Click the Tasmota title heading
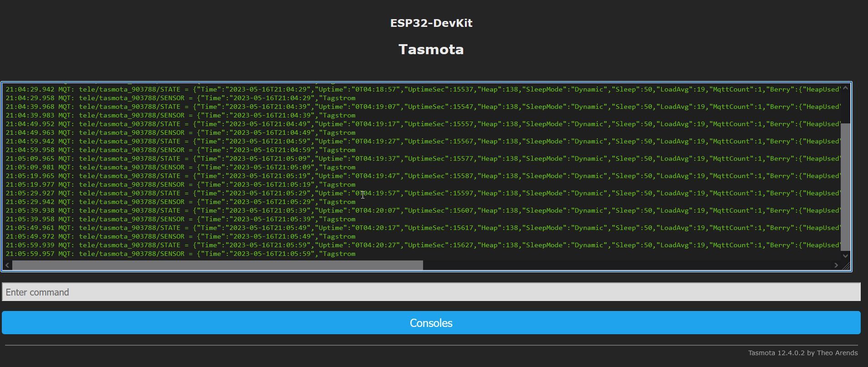The height and width of the screenshot is (367, 868). (431, 49)
